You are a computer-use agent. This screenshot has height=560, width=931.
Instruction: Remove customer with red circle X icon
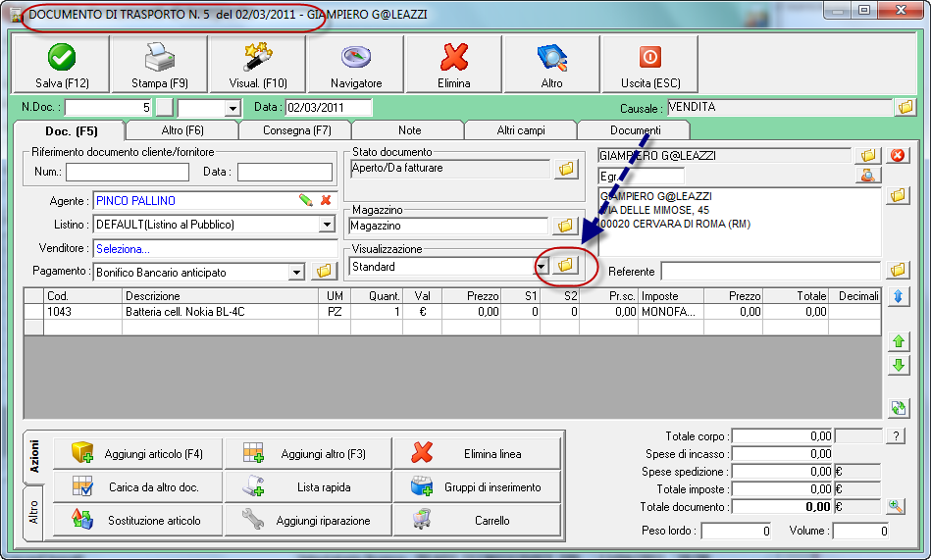(898, 156)
